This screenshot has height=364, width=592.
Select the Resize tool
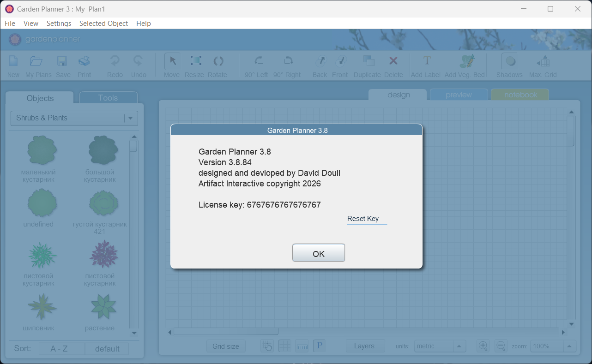tap(196, 61)
